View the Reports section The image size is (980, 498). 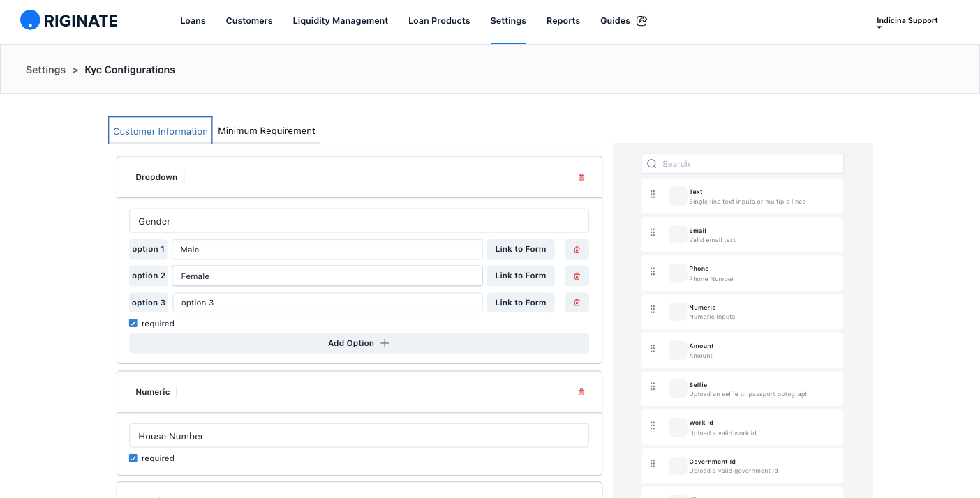(x=563, y=21)
